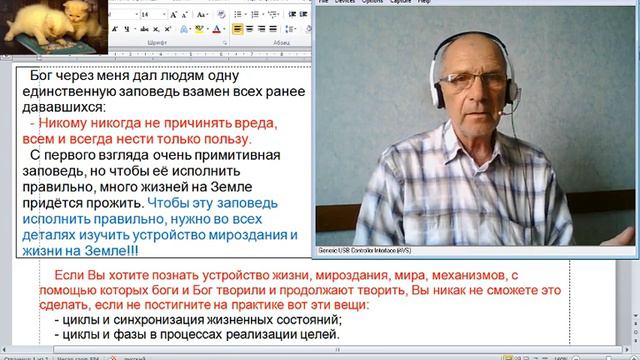Toggle superscript formatting
This screenshot has height=360, width=640.
point(167,29)
